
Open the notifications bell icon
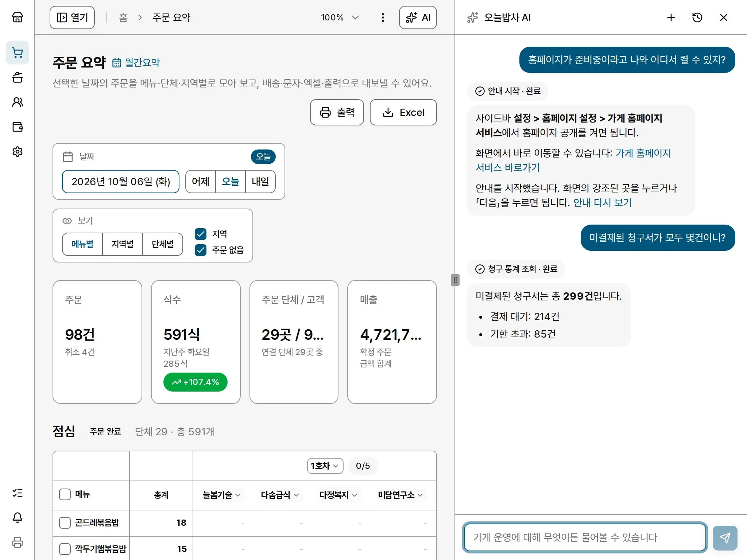coord(18,518)
